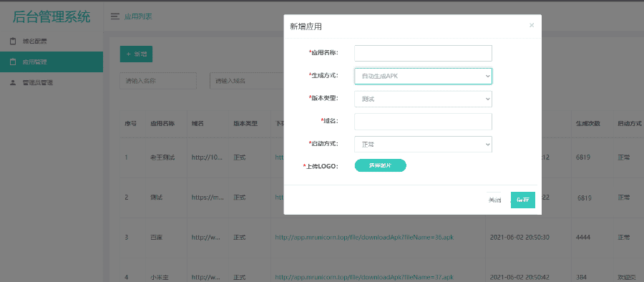The height and width of the screenshot is (282, 644).
Task: Focus the 域名 input field in the dialog
Action: pyautogui.click(x=423, y=122)
